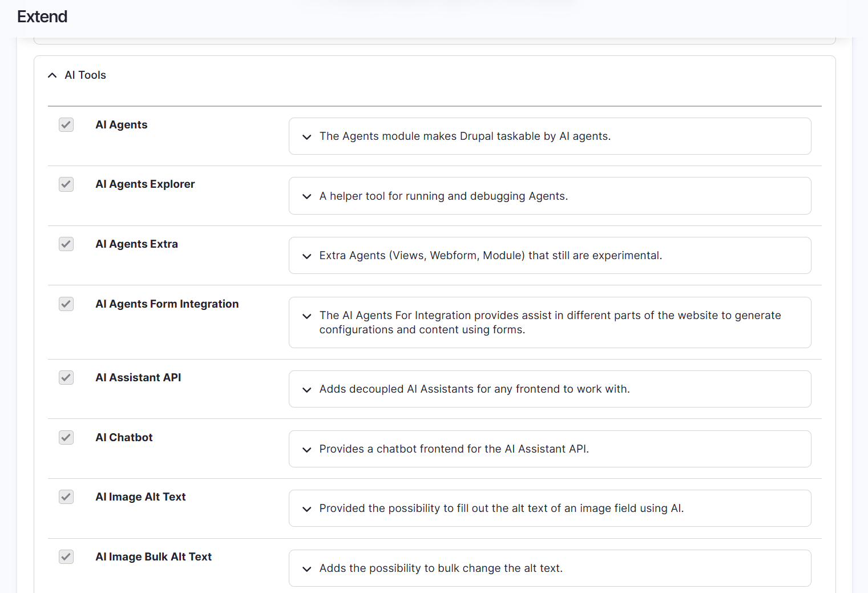The image size is (868, 593).
Task: Click the AI Tools section title
Action: (x=86, y=75)
